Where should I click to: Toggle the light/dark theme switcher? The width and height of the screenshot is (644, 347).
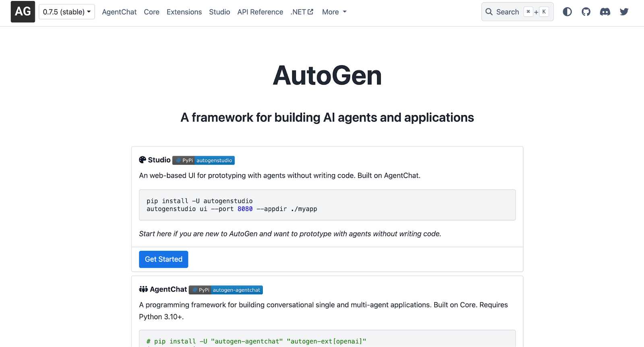[567, 12]
